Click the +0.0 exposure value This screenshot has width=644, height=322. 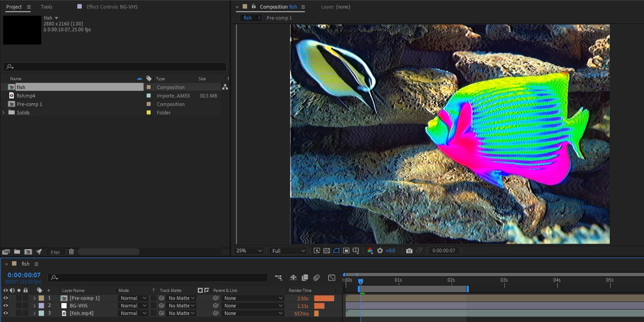click(390, 251)
